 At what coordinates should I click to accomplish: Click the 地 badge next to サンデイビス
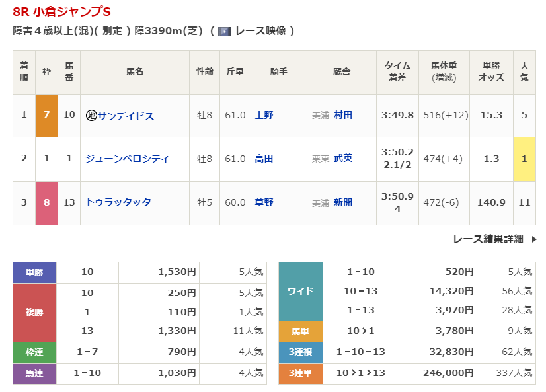click(x=91, y=116)
